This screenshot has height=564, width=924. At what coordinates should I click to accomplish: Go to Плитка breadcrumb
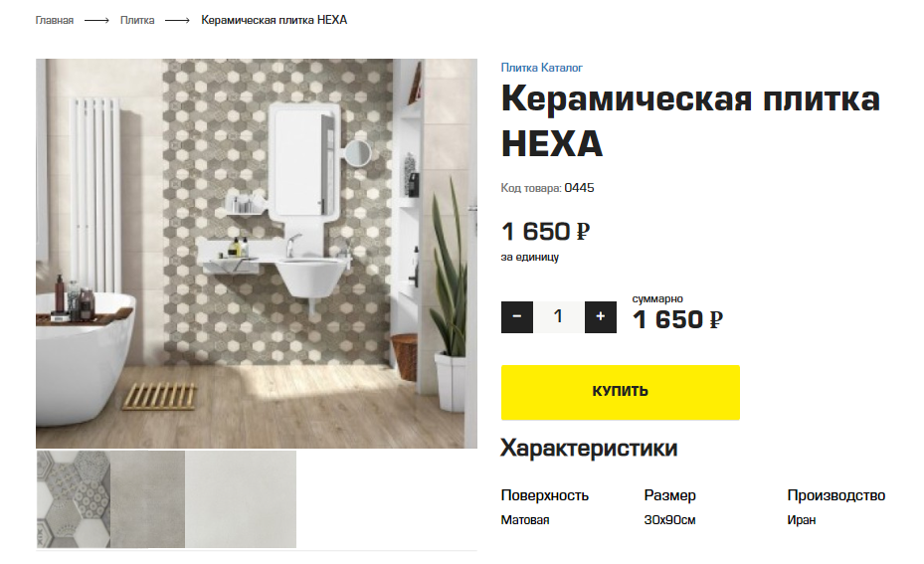pyautogui.click(x=137, y=21)
